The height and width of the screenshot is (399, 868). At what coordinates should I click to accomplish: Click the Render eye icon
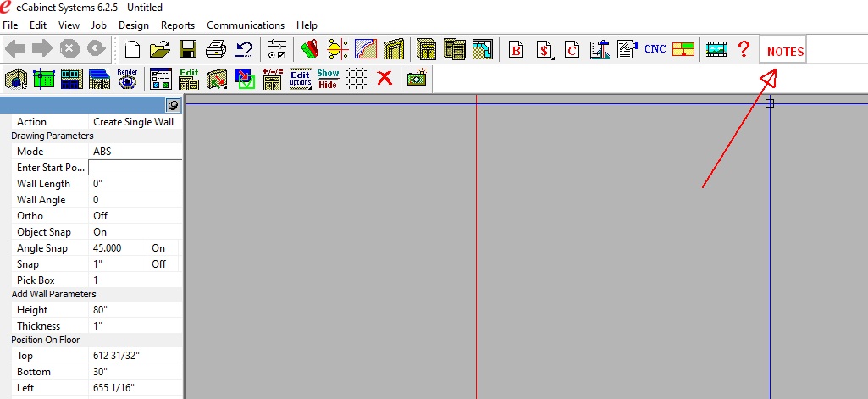[x=127, y=79]
